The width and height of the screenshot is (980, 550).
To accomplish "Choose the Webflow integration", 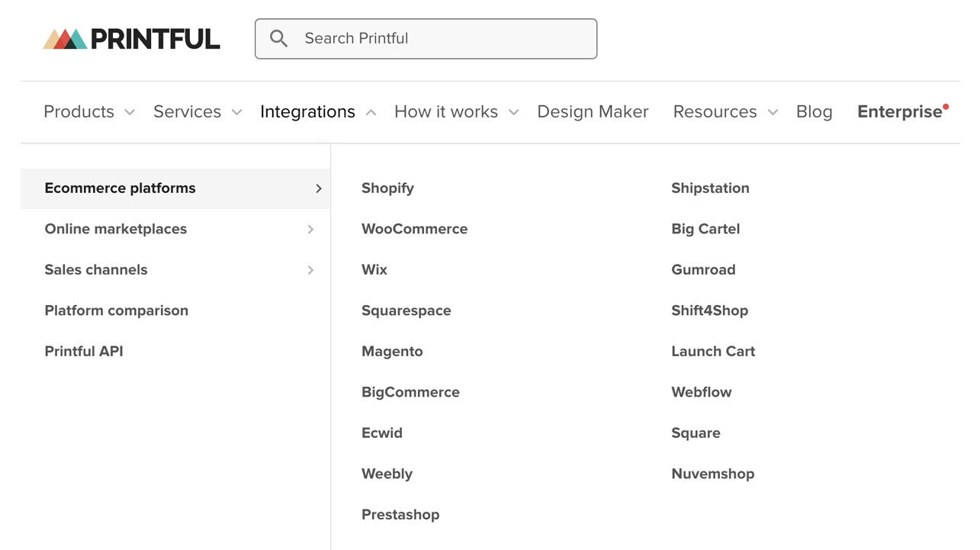I will point(701,392).
